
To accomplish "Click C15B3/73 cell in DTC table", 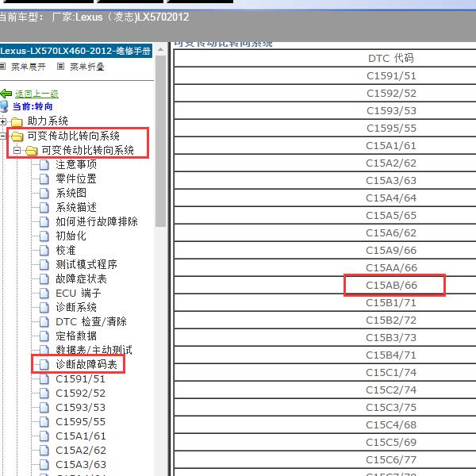I will 391,338.
